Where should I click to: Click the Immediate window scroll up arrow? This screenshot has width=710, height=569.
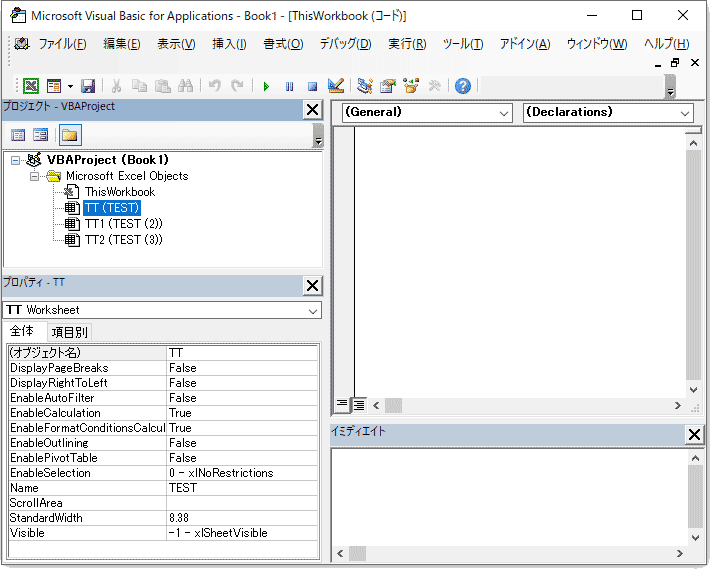pyautogui.click(x=695, y=459)
